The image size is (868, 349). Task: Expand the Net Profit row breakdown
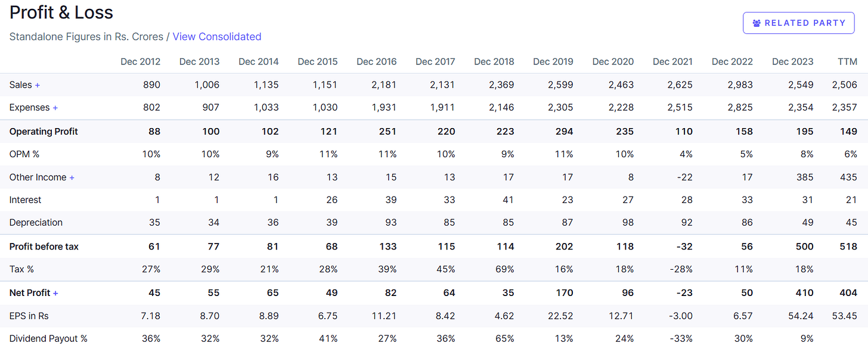pyautogui.click(x=55, y=293)
